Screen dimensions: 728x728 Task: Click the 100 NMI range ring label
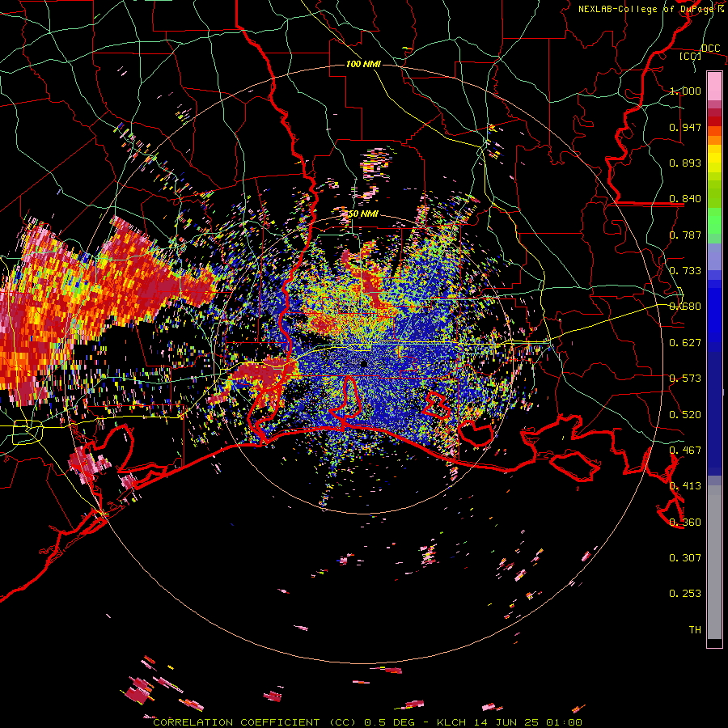tap(363, 64)
